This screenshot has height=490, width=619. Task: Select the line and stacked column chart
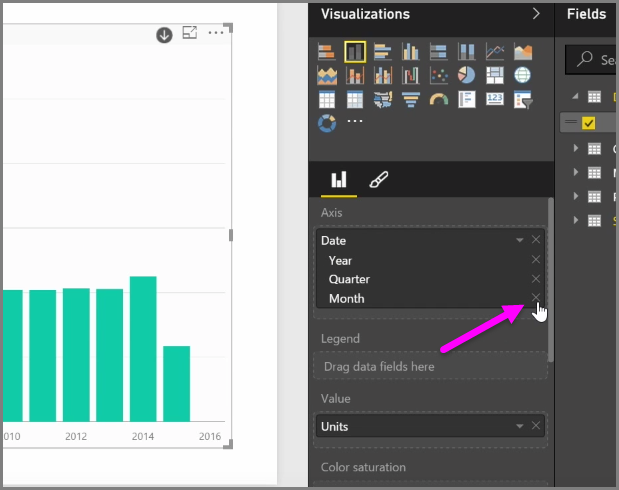[x=355, y=75]
